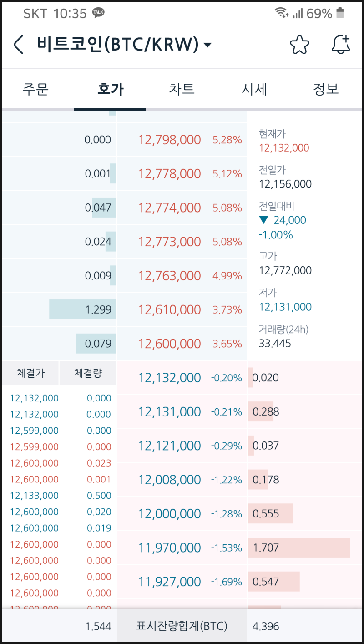Tap the KakaoTalk notification icon in status bar
The height and width of the screenshot is (644, 364).
[99, 13]
